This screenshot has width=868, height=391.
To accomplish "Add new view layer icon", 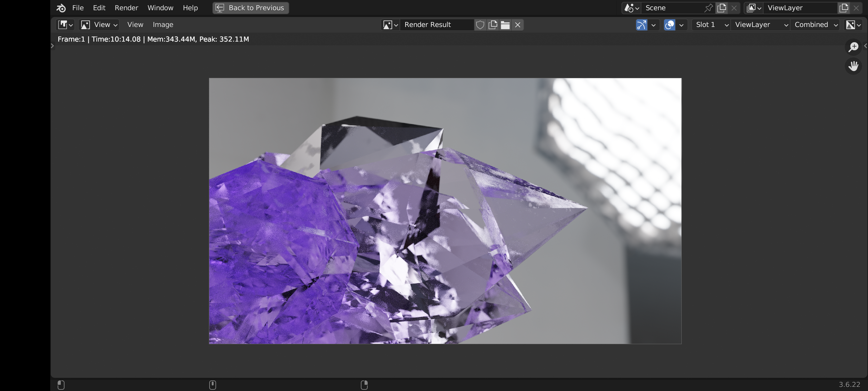I will click(x=844, y=8).
